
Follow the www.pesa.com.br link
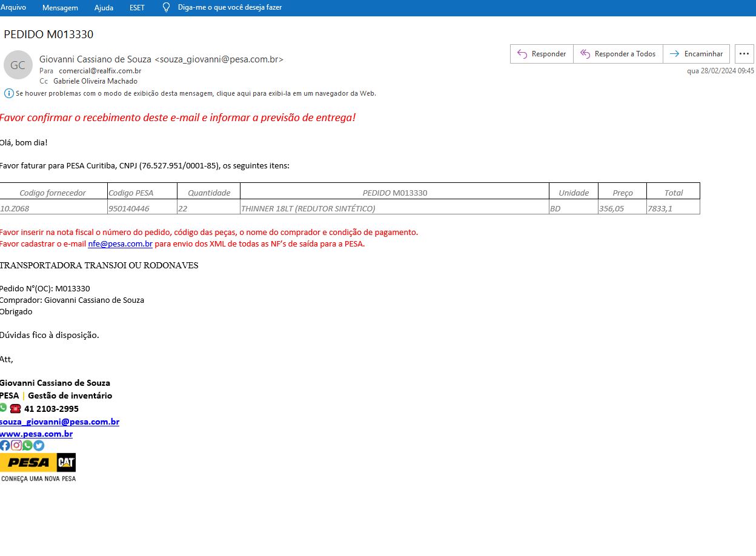36,434
